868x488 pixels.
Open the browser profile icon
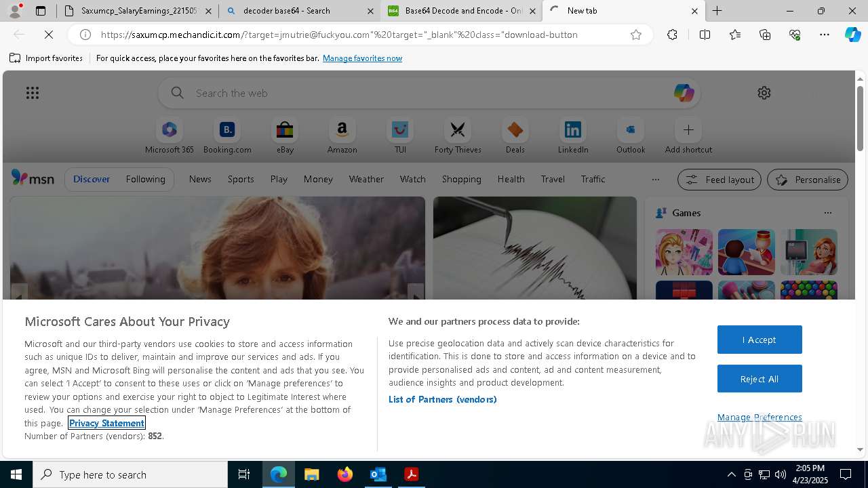click(15, 11)
